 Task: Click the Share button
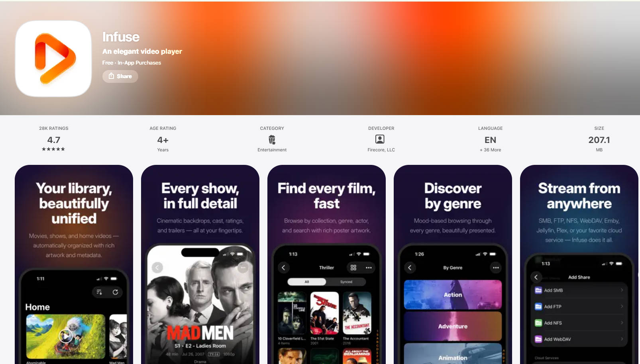(120, 76)
